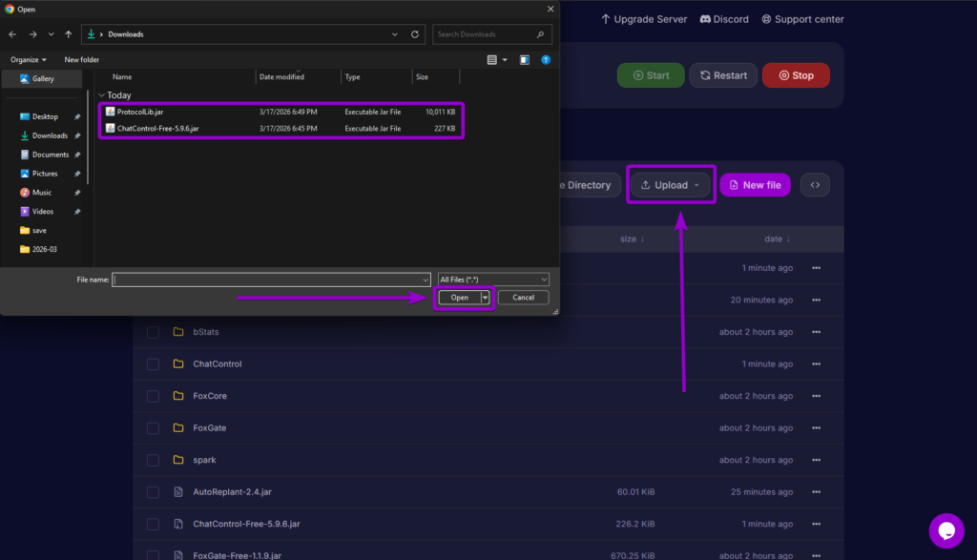Viewport: 977px width, 560px height.
Task: Open the "All Files (*.*)" type dropdown
Action: (x=492, y=279)
